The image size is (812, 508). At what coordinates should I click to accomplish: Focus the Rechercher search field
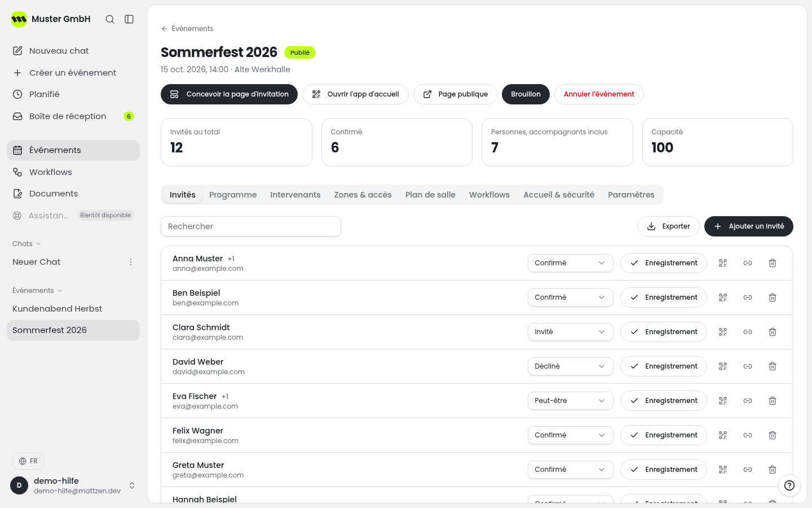pos(251,226)
